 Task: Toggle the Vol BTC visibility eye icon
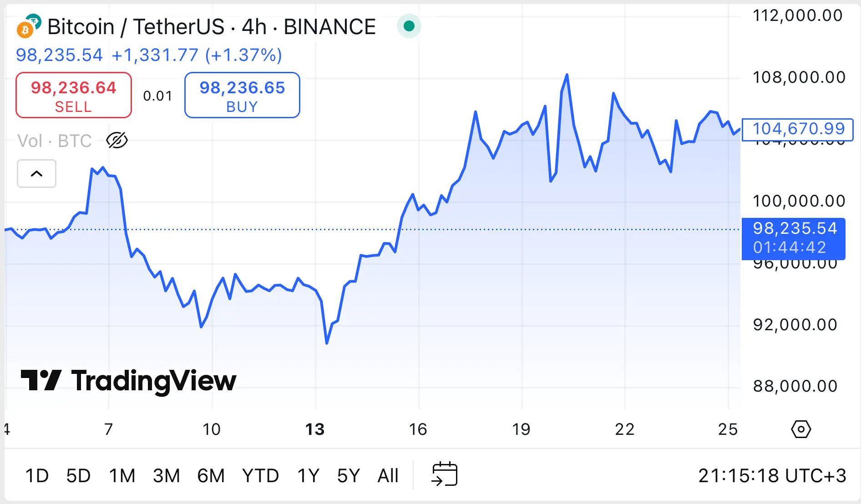tap(116, 141)
